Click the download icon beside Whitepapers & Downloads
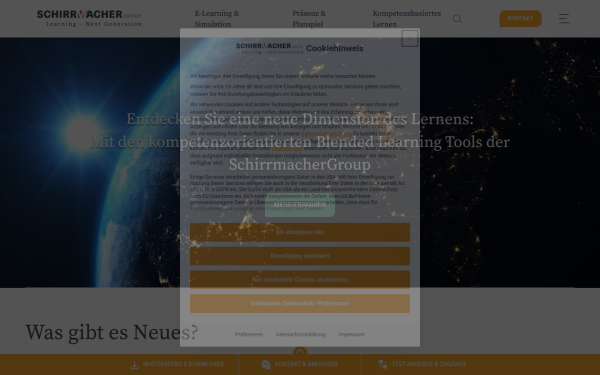The image size is (600, 375). coord(134,365)
